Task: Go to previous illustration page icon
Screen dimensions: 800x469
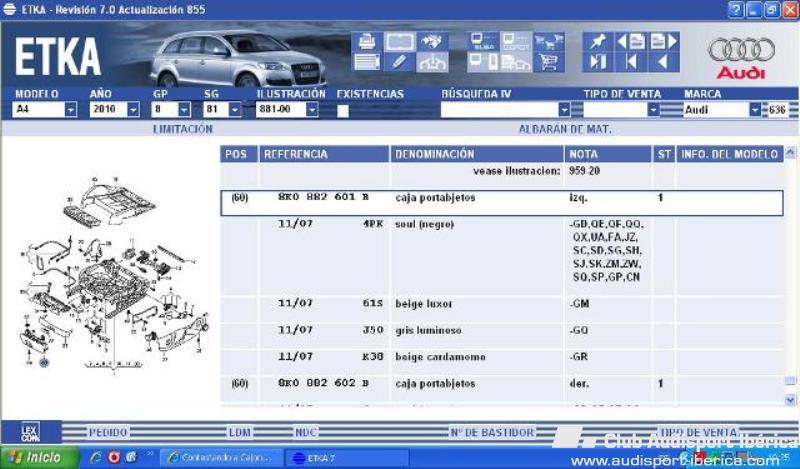Action: point(631,41)
